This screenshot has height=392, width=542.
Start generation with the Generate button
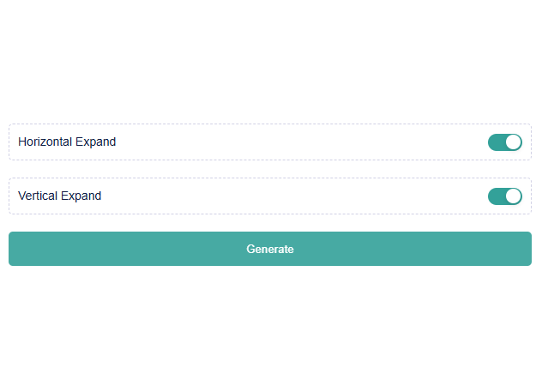point(270,249)
